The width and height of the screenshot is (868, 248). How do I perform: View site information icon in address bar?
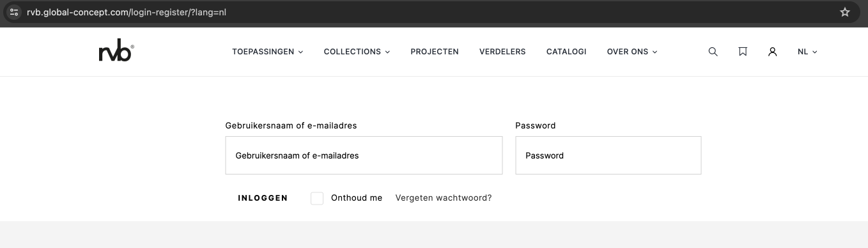14,12
